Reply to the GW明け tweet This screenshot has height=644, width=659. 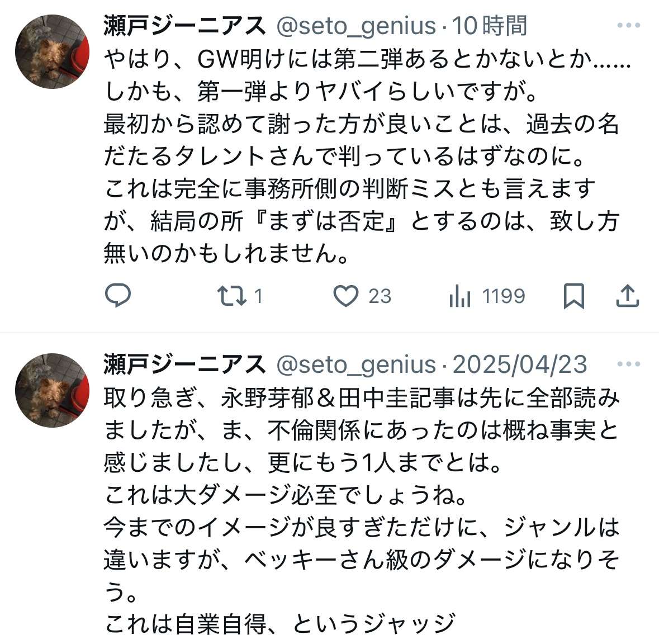118,295
